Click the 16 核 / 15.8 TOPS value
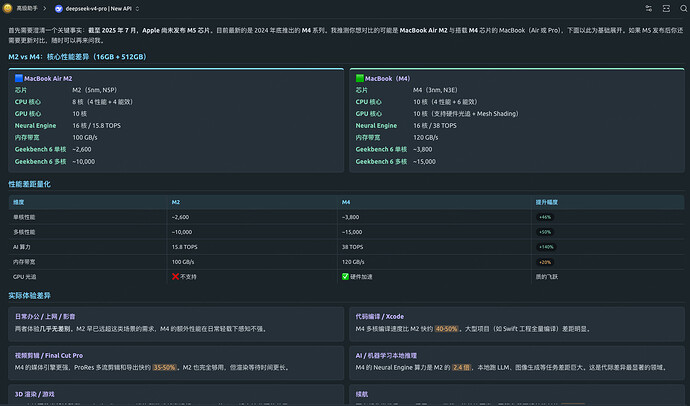 [x=96, y=126]
